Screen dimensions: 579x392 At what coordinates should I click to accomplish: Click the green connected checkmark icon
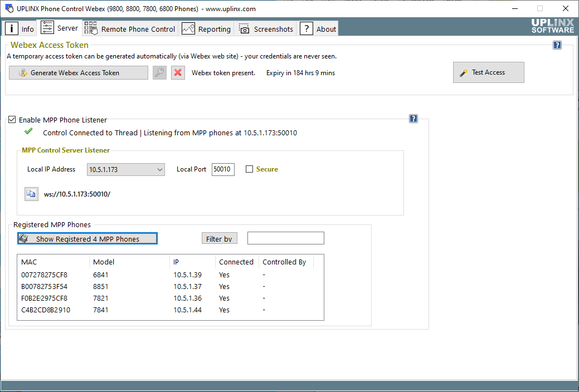(28, 131)
